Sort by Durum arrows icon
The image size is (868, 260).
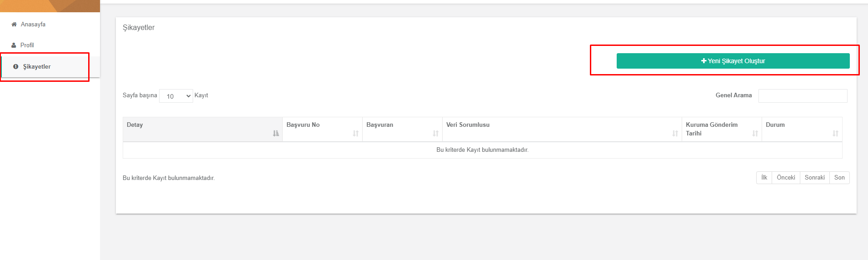click(835, 133)
